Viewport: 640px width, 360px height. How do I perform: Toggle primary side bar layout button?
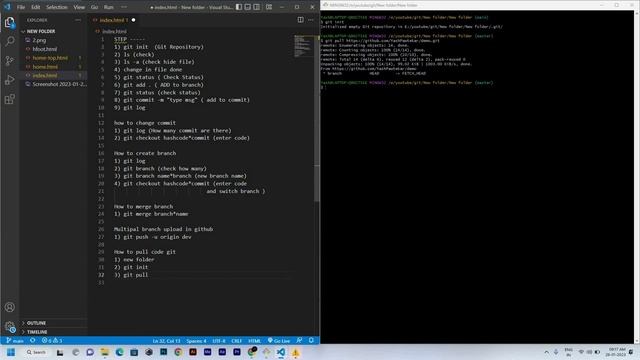[239, 7]
